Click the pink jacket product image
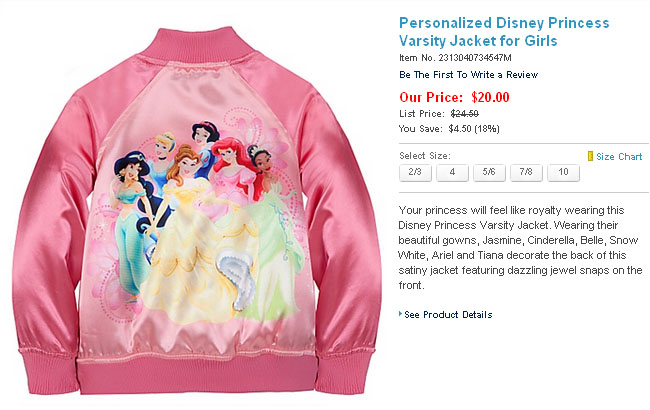650x410 pixels. click(195, 211)
